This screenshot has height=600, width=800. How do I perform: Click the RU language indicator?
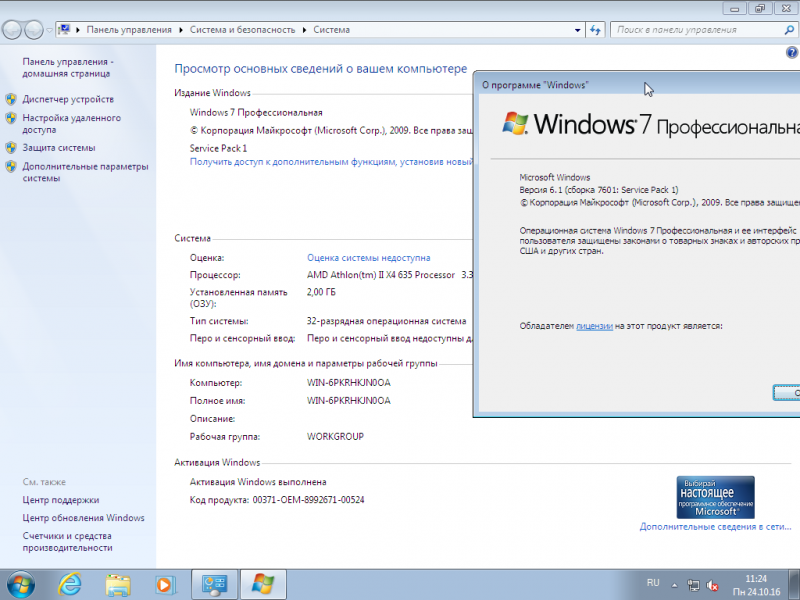(653, 583)
